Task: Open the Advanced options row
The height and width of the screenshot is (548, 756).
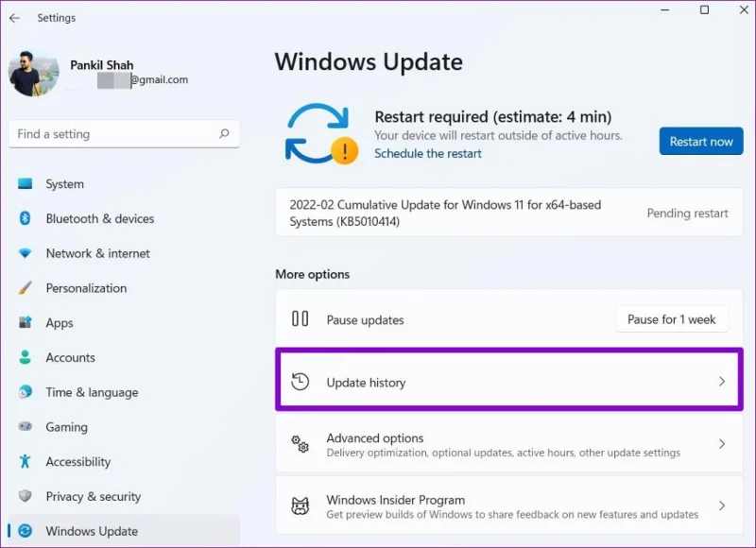Action: click(x=509, y=444)
